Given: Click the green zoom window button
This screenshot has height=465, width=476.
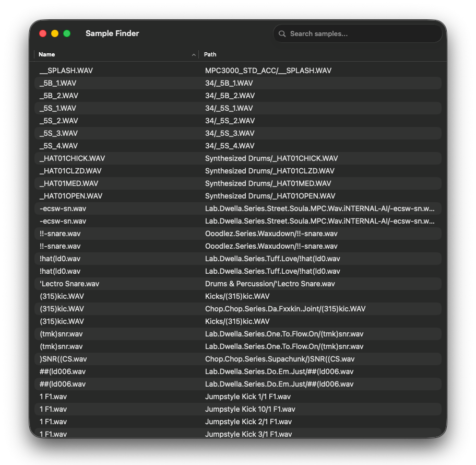Looking at the screenshot, I should click(x=67, y=33).
